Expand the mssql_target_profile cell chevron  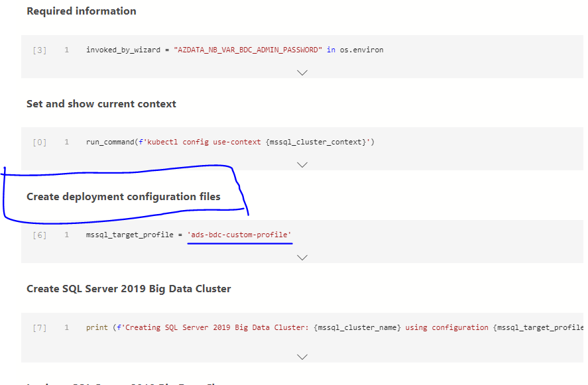coord(302,257)
